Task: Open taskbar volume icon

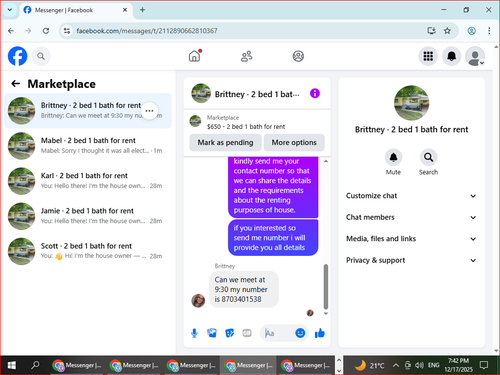Action: [419, 365]
